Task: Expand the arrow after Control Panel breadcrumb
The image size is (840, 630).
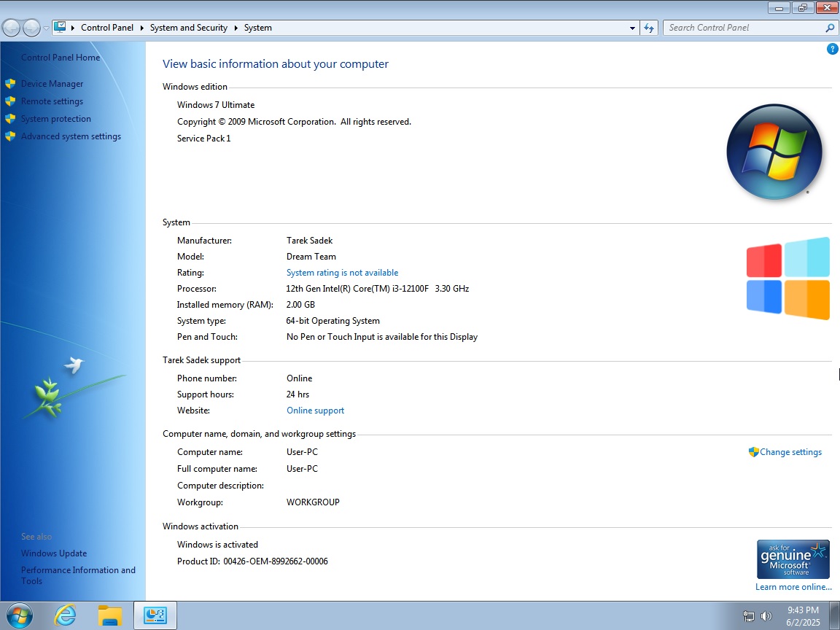Action: click(x=142, y=28)
